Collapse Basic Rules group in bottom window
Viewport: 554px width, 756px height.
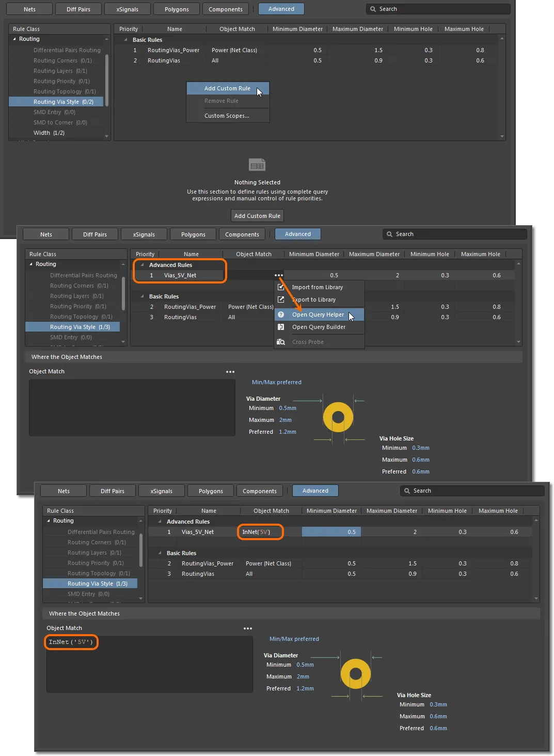[160, 553]
